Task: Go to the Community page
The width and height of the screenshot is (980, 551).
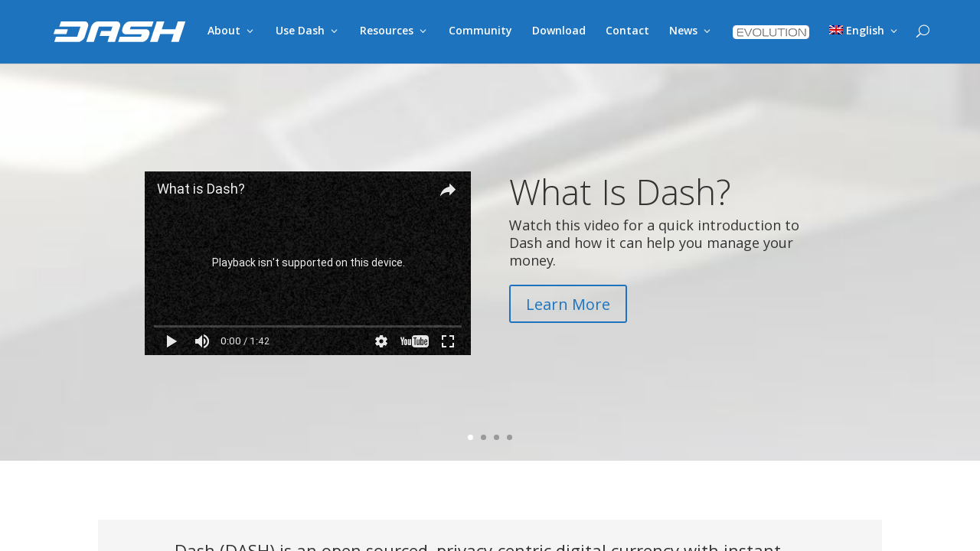Action: coord(480,31)
